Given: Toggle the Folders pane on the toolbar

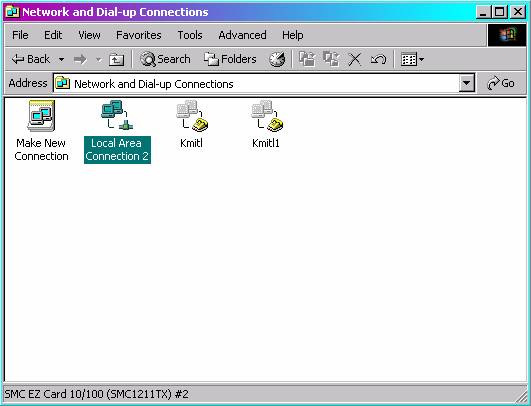Looking at the screenshot, I should coord(230,59).
